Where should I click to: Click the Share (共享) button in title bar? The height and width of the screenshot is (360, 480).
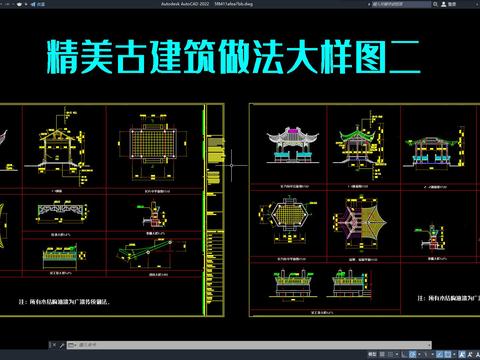click(38, 4)
